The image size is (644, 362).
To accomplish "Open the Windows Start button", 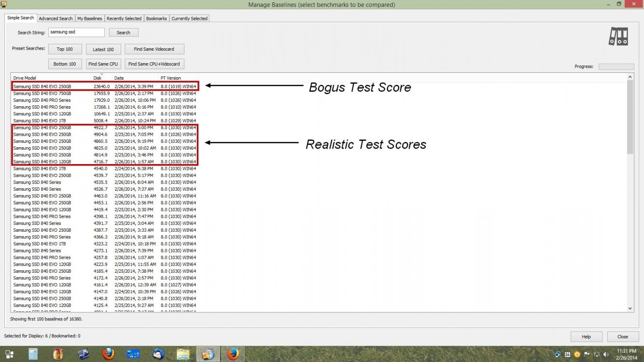I will click(9, 354).
